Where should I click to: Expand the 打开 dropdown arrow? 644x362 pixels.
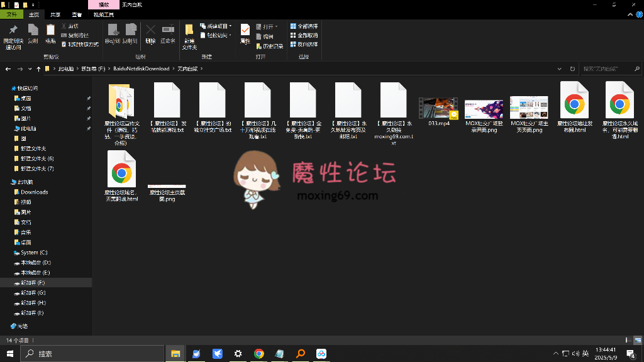coord(277,26)
